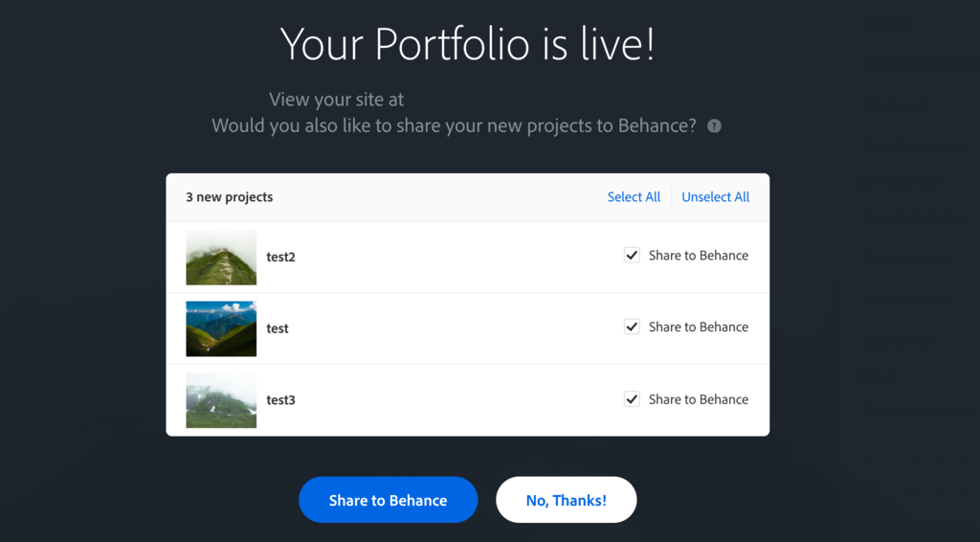The image size is (980, 542).
Task: Open the test2 project thumbnail
Action: click(221, 258)
